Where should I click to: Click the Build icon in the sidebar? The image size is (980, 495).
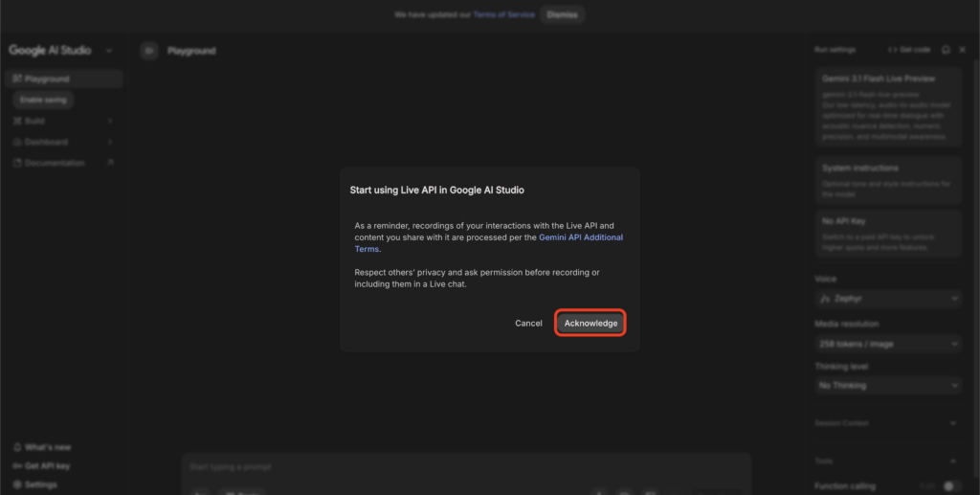pyautogui.click(x=17, y=121)
